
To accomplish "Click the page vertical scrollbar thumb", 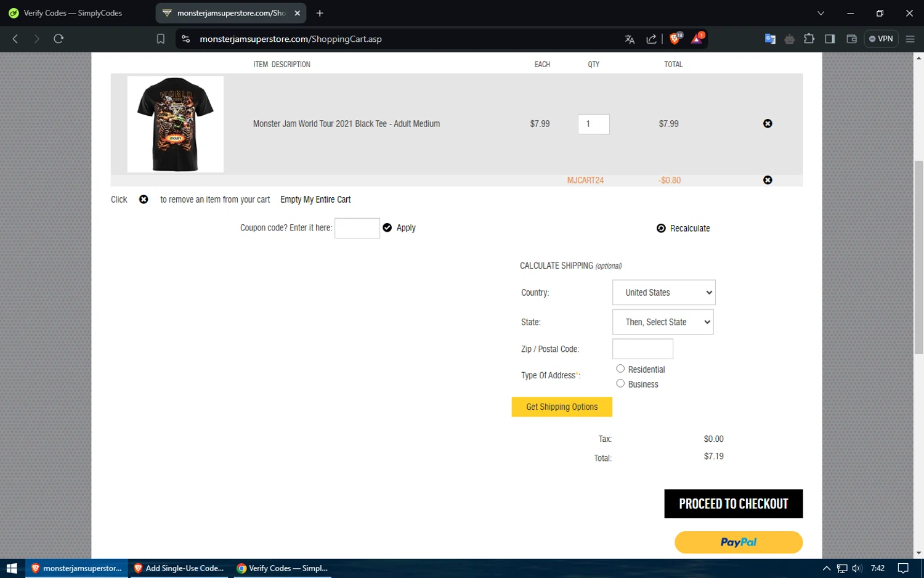I will click(x=918, y=258).
